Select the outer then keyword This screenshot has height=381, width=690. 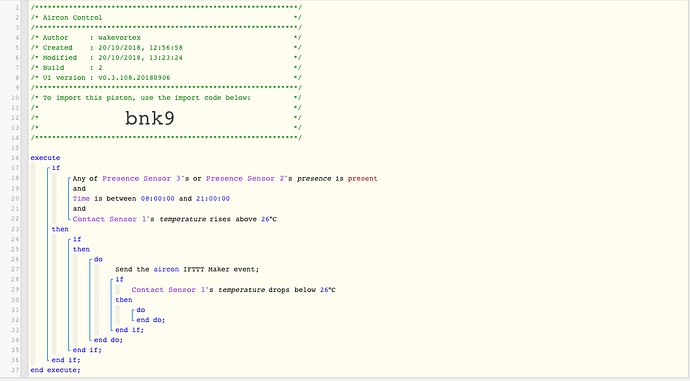point(60,229)
